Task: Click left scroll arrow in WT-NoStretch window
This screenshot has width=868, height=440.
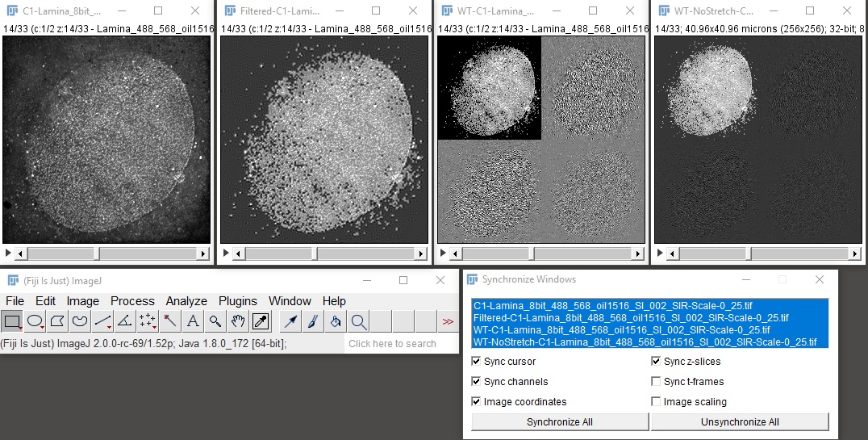Action: point(673,254)
